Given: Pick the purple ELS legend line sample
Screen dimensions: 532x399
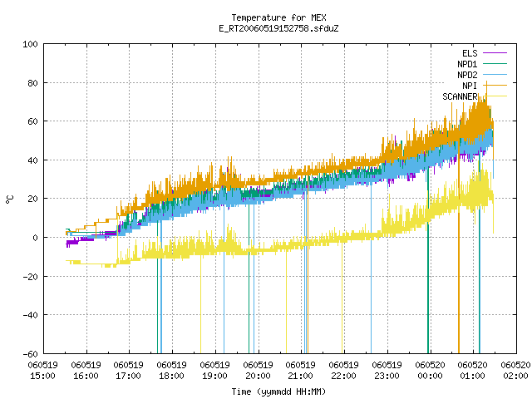Looking at the screenshot, I should [495, 53].
